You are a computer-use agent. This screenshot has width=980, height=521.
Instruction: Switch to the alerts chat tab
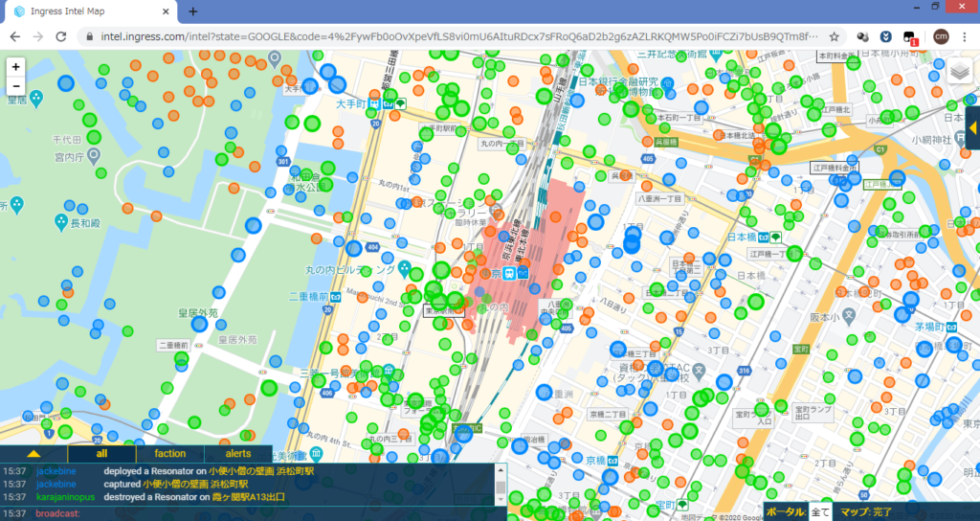237,453
